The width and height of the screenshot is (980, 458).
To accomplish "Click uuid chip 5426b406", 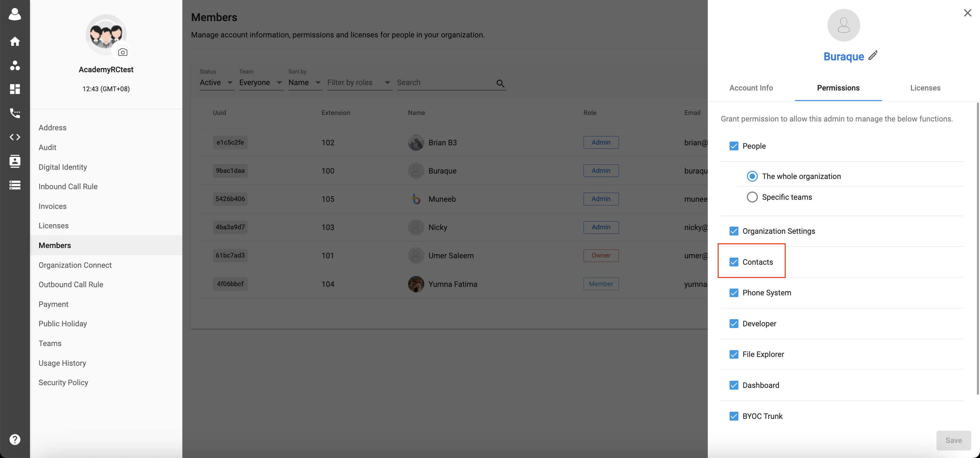I will coord(230,199).
